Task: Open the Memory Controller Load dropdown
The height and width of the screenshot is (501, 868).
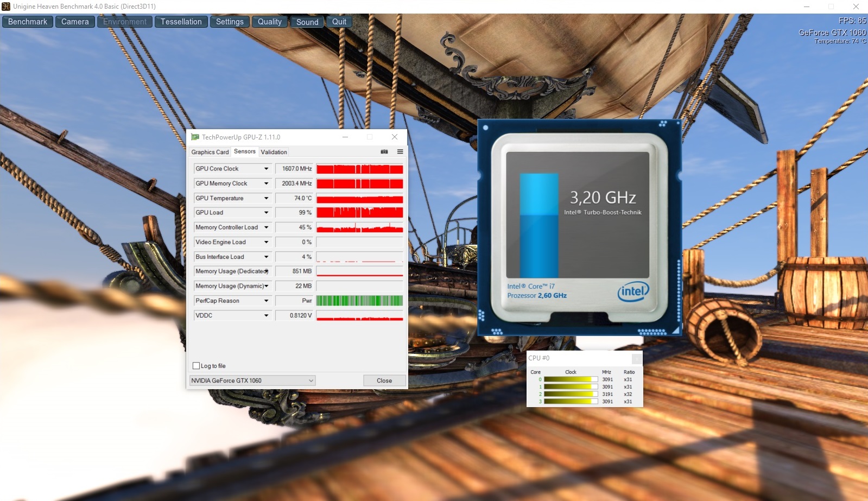Action: point(266,227)
